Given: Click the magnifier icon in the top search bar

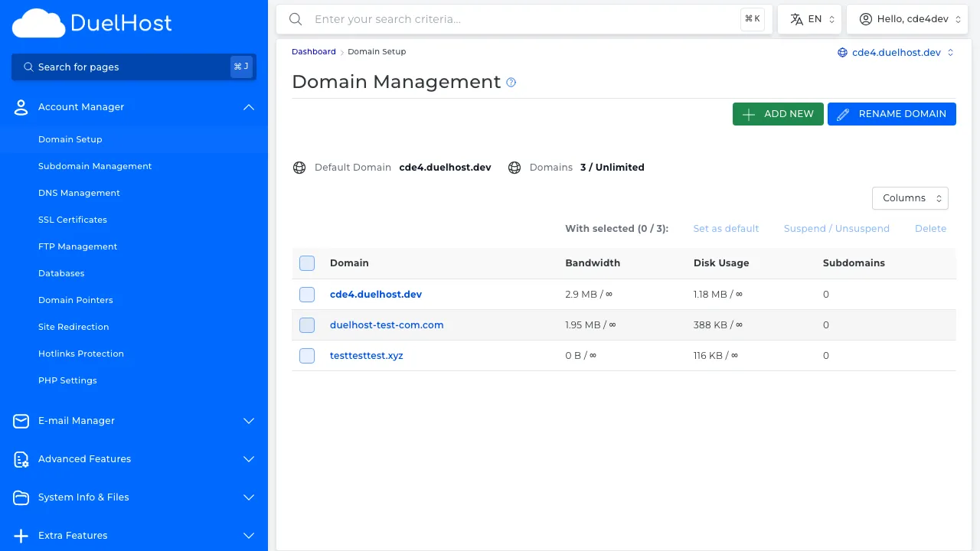Looking at the screenshot, I should tap(296, 19).
